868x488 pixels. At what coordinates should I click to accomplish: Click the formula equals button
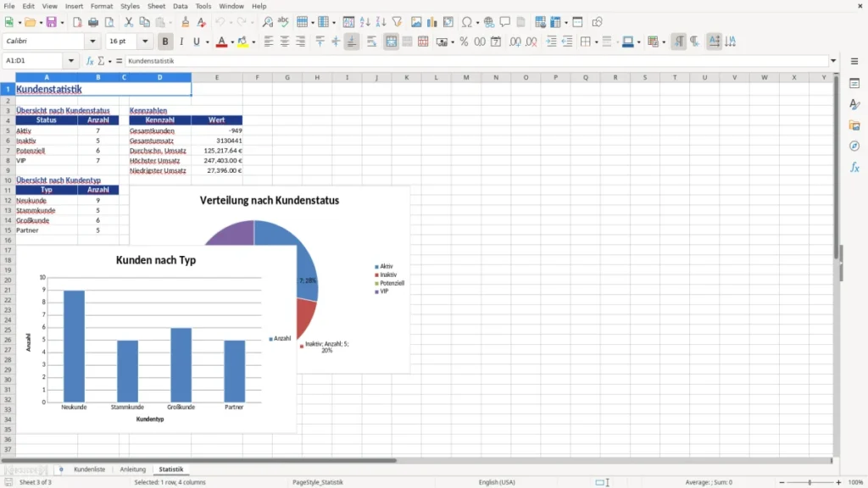click(x=119, y=61)
